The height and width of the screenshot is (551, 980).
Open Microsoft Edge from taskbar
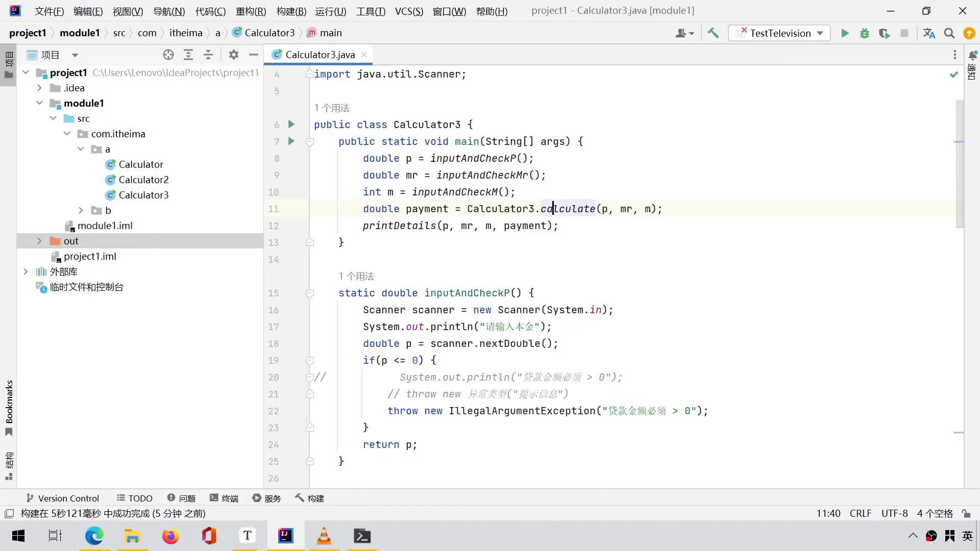pos(94,536)
